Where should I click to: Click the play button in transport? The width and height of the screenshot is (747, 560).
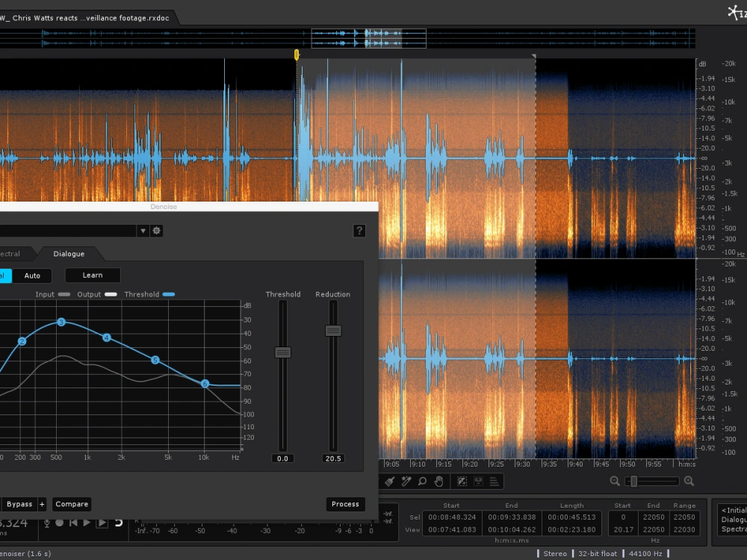point(87,523)
